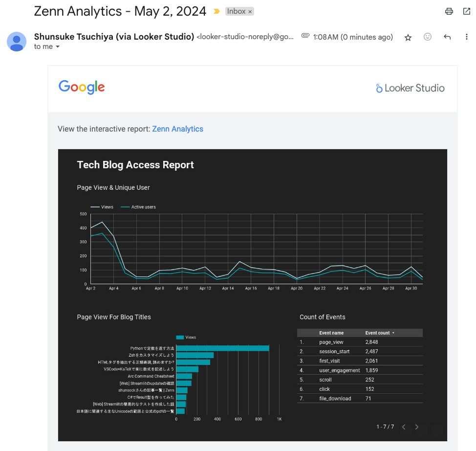Click the Views legend color swatch in bar chart
The width and height of the screenshot is (476, 451).
[180, 338]
